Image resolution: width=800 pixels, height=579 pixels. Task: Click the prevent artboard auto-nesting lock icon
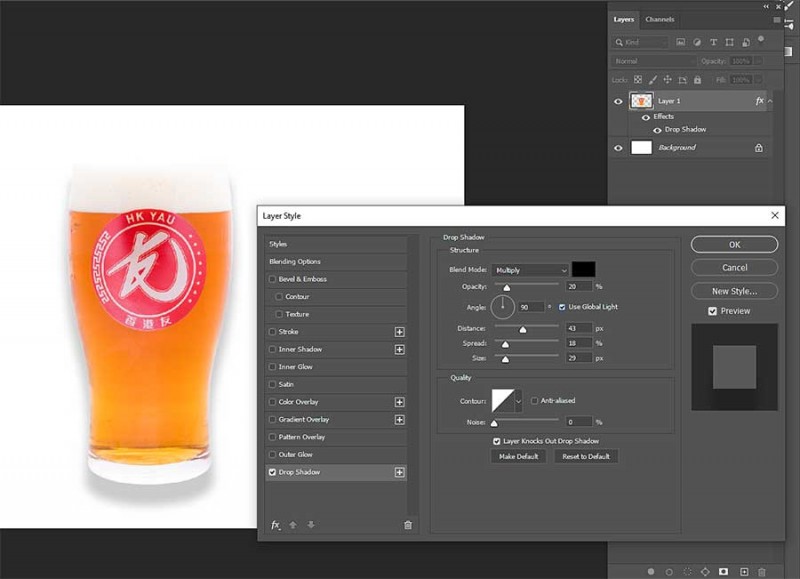tap(683, 80)
